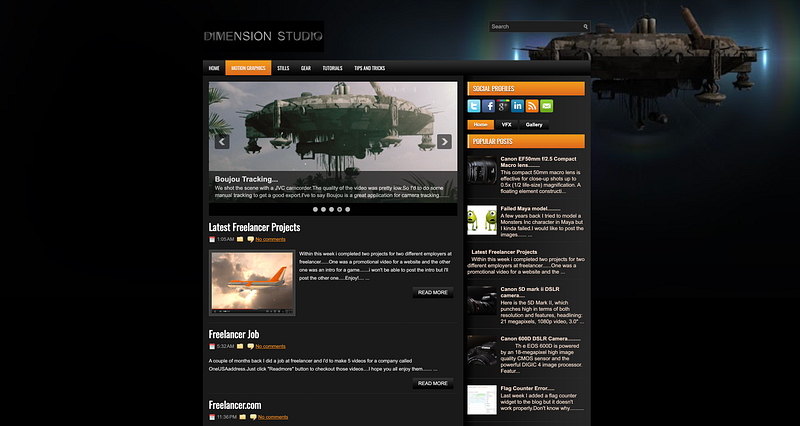Go to next slide arrow
Viewport: 800px width, 426px height.
pos(444,142)
